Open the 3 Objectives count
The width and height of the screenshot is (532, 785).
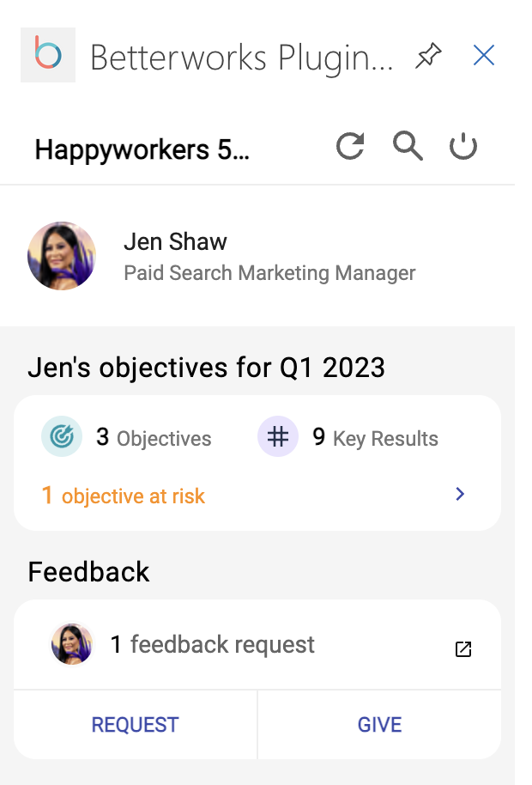(x=154, y=437)
